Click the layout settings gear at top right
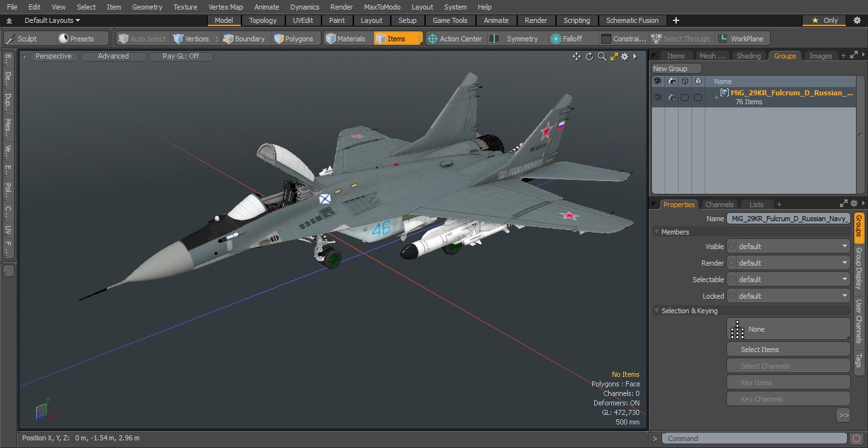This screenshot has width=868, height=448. [x=857, y=20]
